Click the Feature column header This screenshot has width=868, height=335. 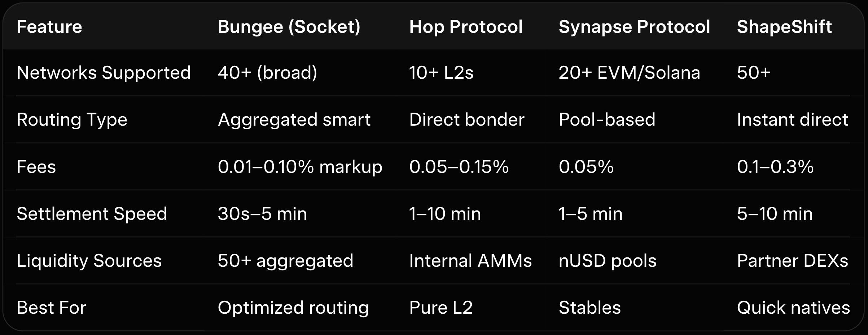tap(49, 27)
